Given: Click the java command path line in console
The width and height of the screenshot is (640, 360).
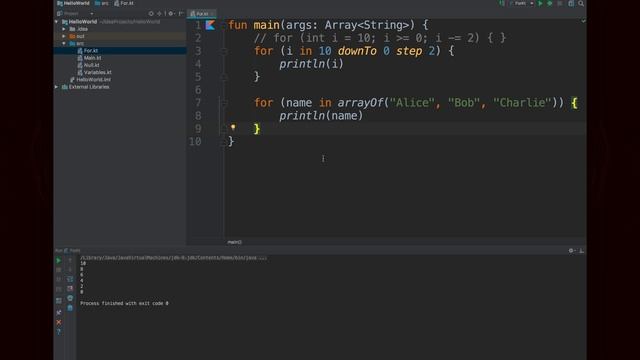Looking at the screenshot, I should pyautogui.click(x=173, y=258).
